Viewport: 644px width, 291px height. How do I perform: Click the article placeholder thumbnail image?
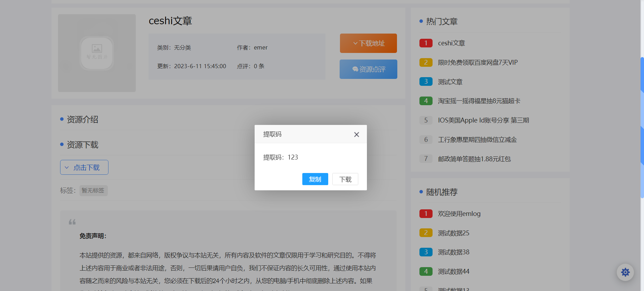tap(97, 53)
